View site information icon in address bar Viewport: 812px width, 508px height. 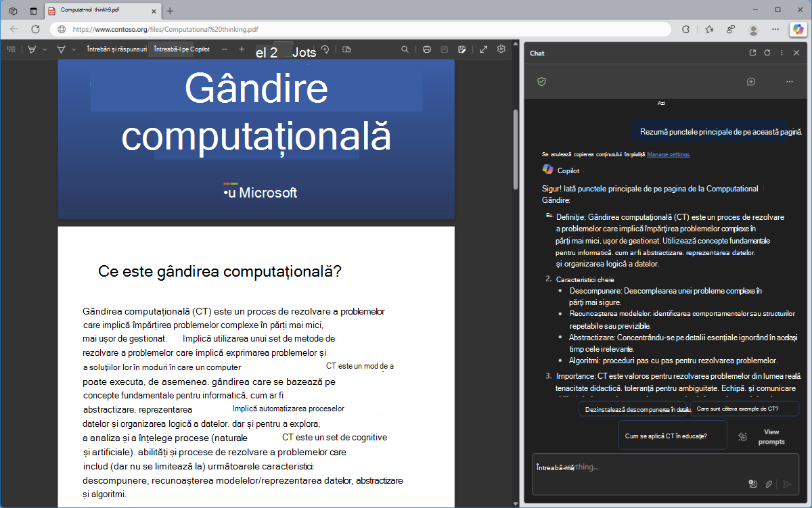62,30
